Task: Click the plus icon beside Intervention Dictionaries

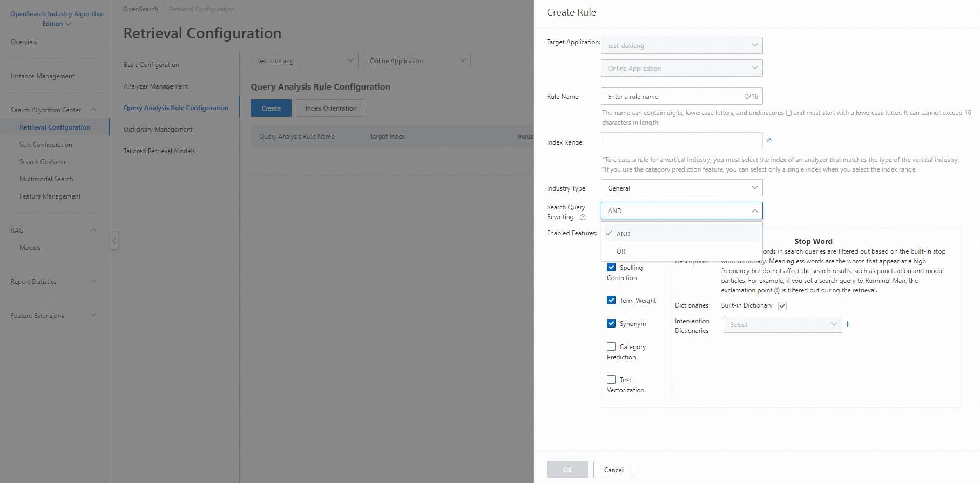Action: coord(848,324)
